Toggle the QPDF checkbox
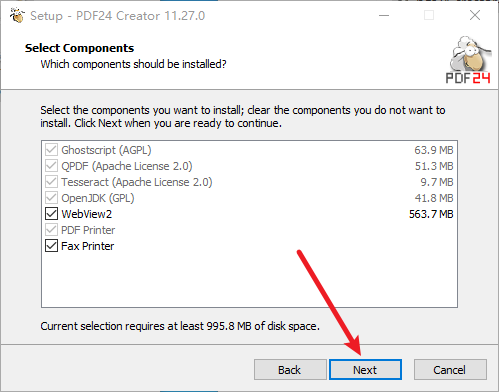Viewport: 499px width, 392px height. coord(51,166)
